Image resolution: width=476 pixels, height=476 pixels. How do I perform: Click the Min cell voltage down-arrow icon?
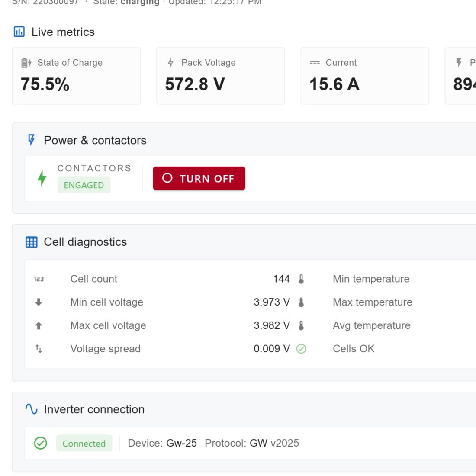[39, 302]
